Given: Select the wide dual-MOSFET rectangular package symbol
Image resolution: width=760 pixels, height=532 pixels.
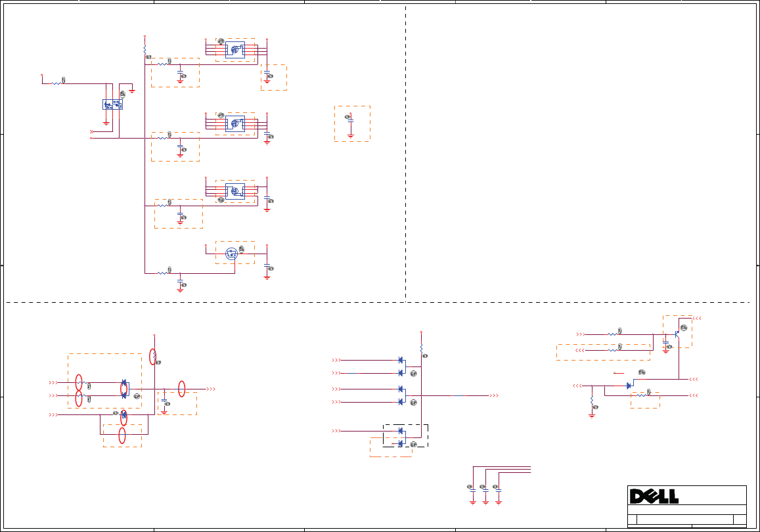Looking at the screenshot, I should (x=112, y=104).
